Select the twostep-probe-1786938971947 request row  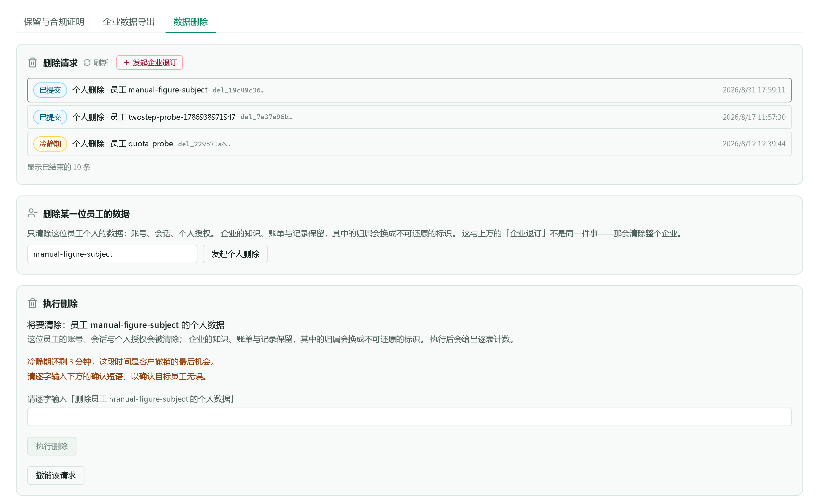click(409, 117)
